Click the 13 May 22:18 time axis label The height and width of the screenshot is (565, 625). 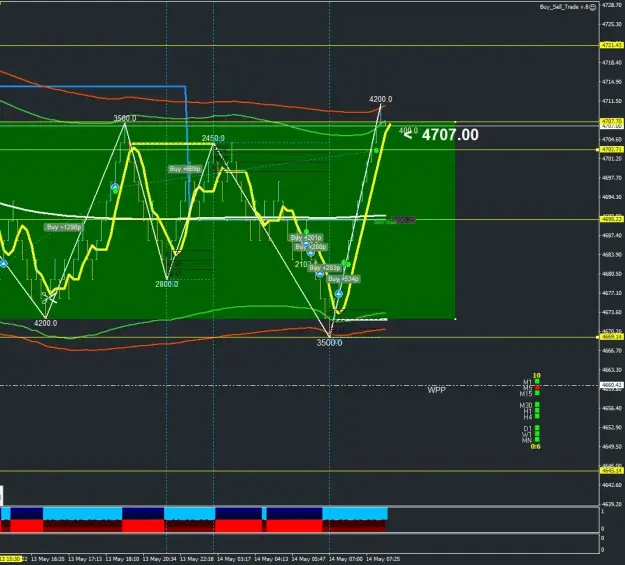197,559
